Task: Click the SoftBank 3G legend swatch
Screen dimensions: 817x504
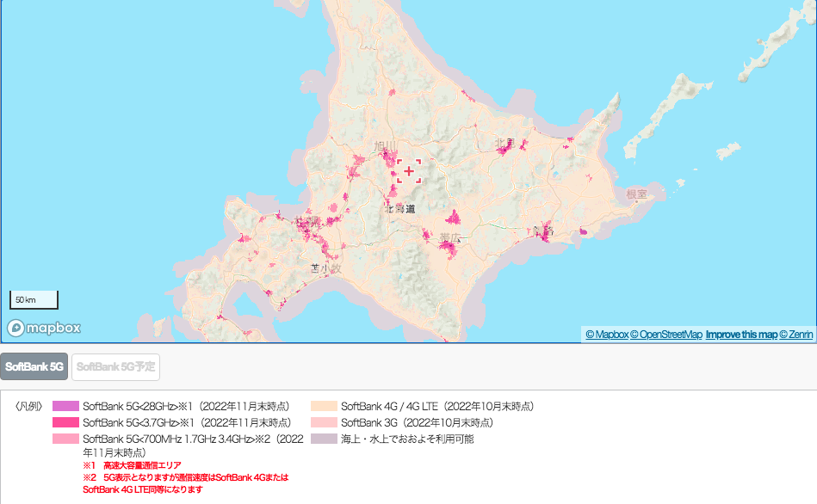Action: tap(323, 422)
